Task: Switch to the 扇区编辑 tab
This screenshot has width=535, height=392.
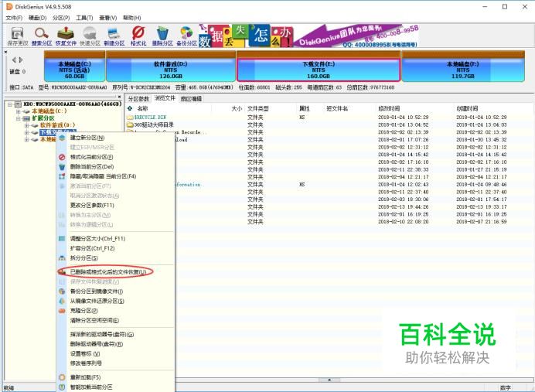Action: pos(191,99)
